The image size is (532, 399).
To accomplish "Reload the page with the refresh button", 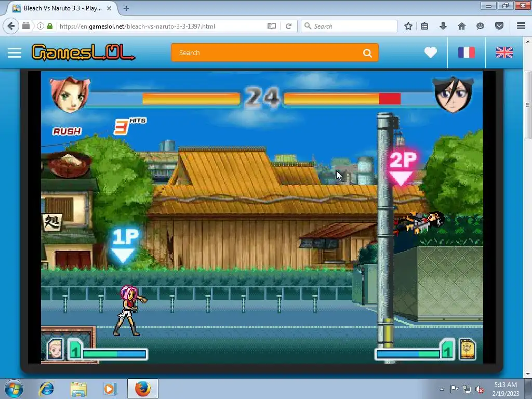I will [288, 26].
